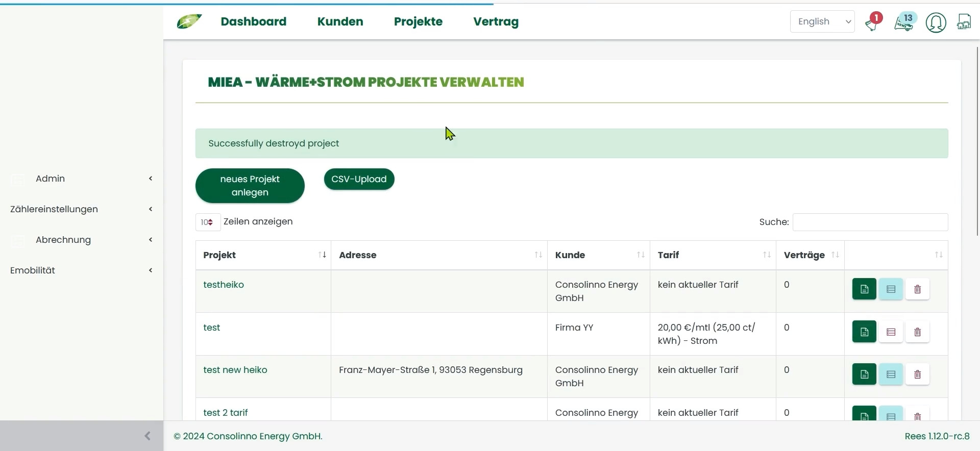Sort table by Tarif column
Image resolution: width=980 pixels, height=451 pixels.
713,255
